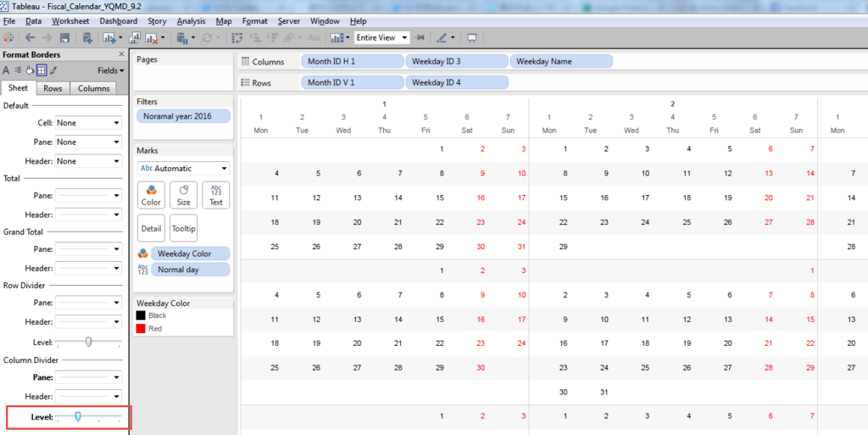Screen dimensions: 868x435
Task: Click the Swap rows and columns icon
Action: click(237, 37)
